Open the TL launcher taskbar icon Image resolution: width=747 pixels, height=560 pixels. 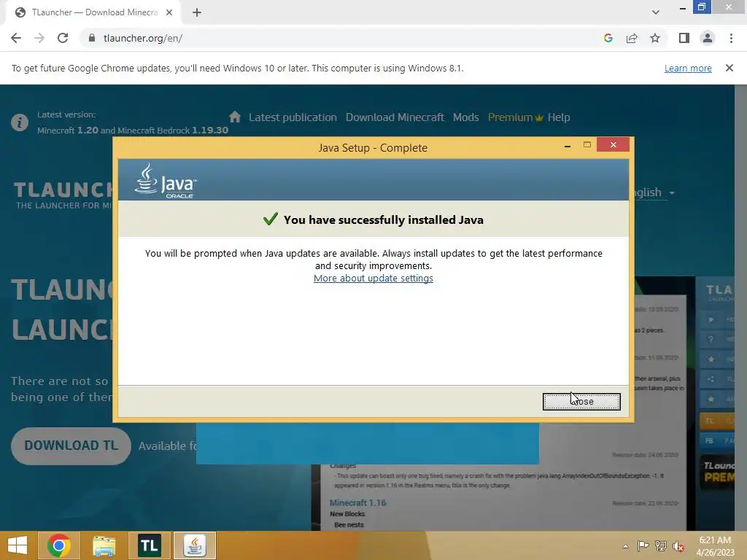pyautogui.click(x=149, y=545)
